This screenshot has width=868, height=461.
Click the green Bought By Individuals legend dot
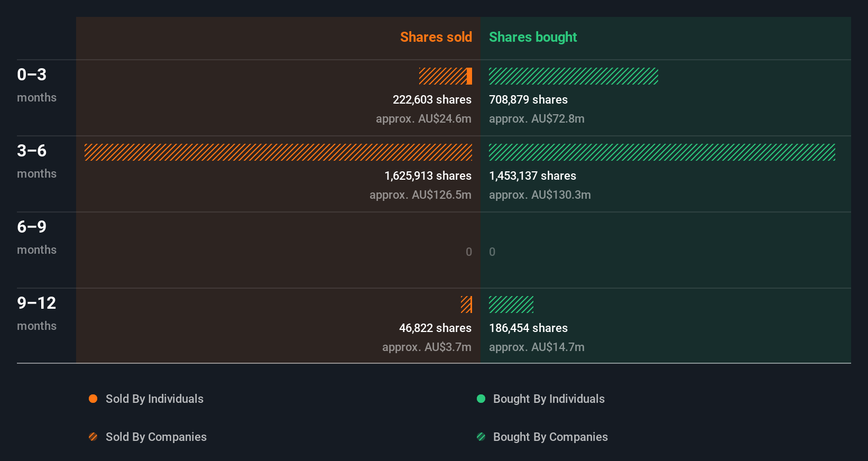(x=481, y=399)
